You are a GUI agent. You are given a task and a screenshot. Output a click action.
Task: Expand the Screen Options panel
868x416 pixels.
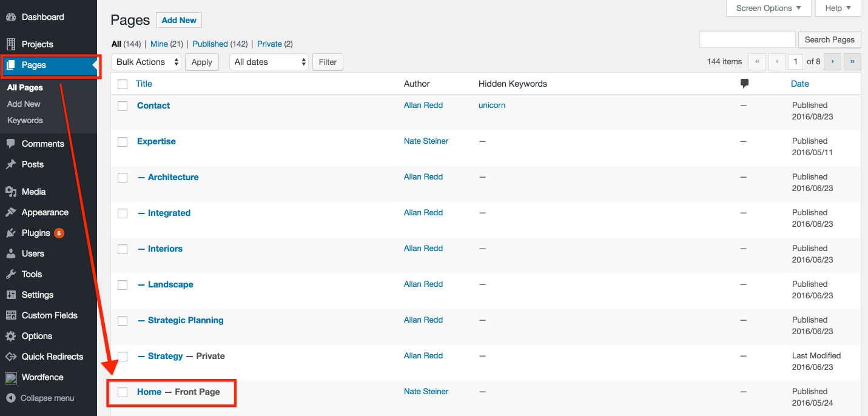click(x=769, y=8)
